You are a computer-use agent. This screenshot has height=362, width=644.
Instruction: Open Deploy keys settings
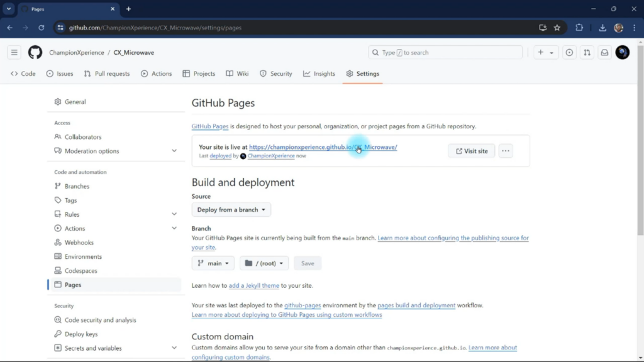tap(81, 334)
